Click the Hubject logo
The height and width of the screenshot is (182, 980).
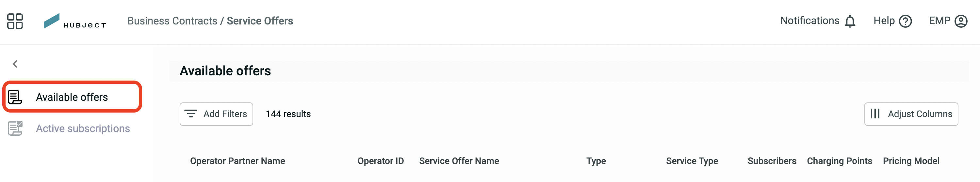pos(74,21)
